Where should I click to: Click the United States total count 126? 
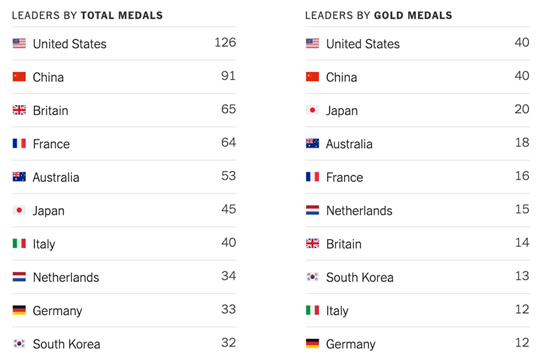tap(225, 42)
